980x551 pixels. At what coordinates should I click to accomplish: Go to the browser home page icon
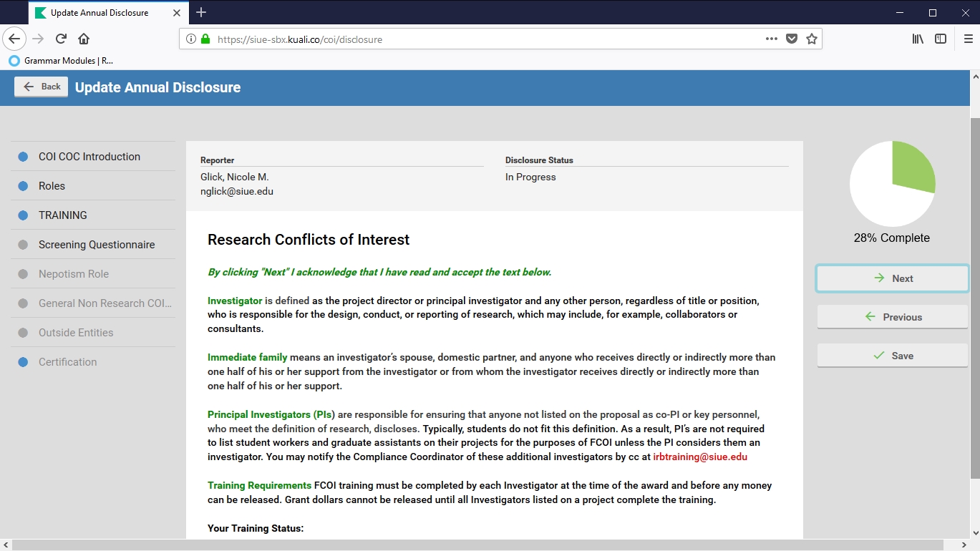pos(84,39)
